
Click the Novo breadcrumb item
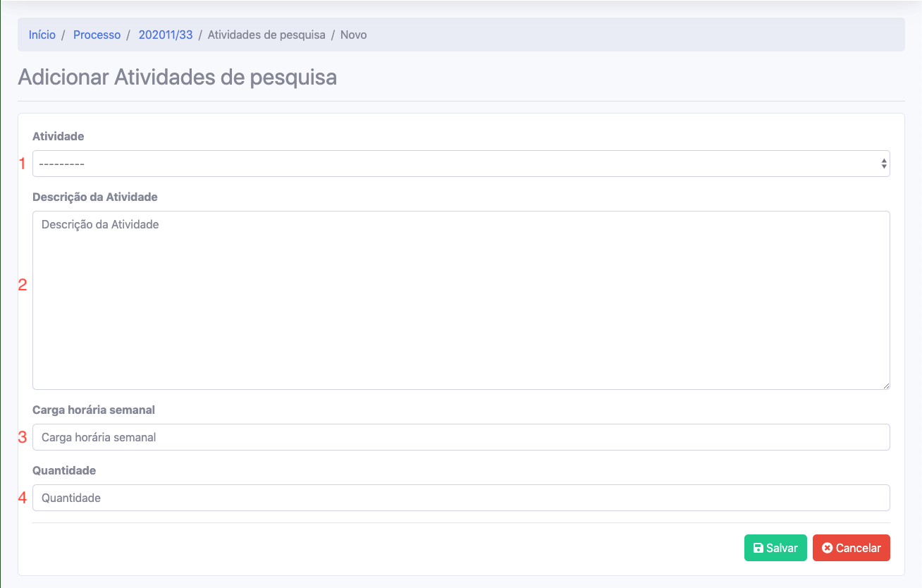[354, 35]
